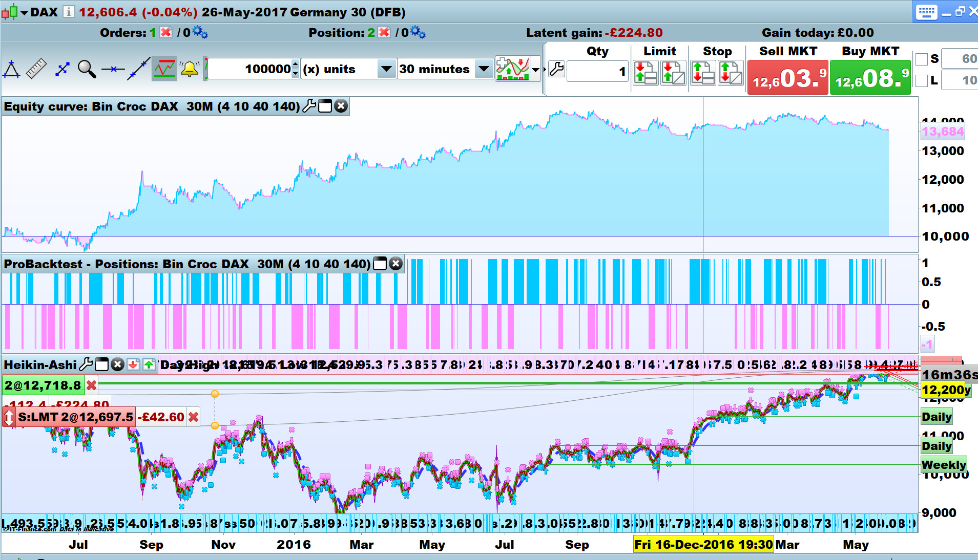Select the 2@12,718.8 position label
Image resolution: width=978 pixels, height=560 pixels.
click(43, 385)
